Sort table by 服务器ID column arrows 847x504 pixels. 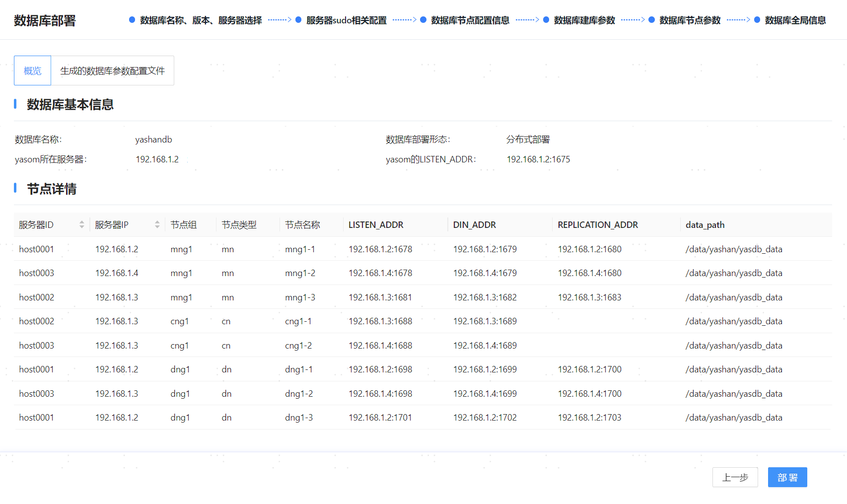pyautogui.click(x=82, y=225)
